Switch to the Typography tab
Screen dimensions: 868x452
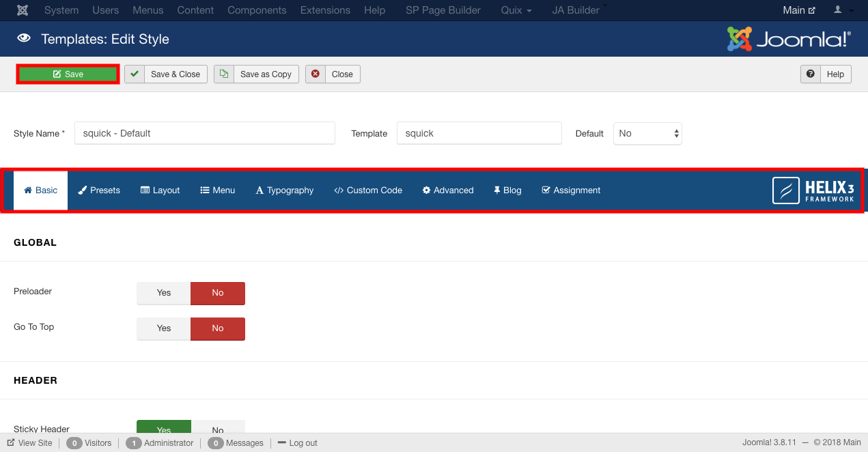[x=285, y=190]
